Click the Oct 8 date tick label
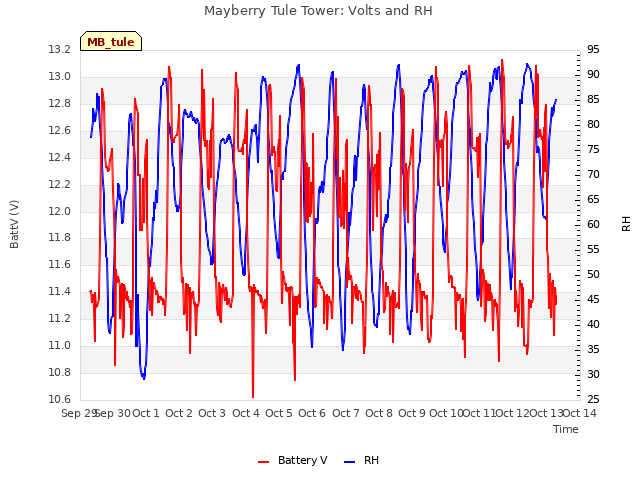The width and height of the screenshot is (640, 480). (x=379, y=413)
